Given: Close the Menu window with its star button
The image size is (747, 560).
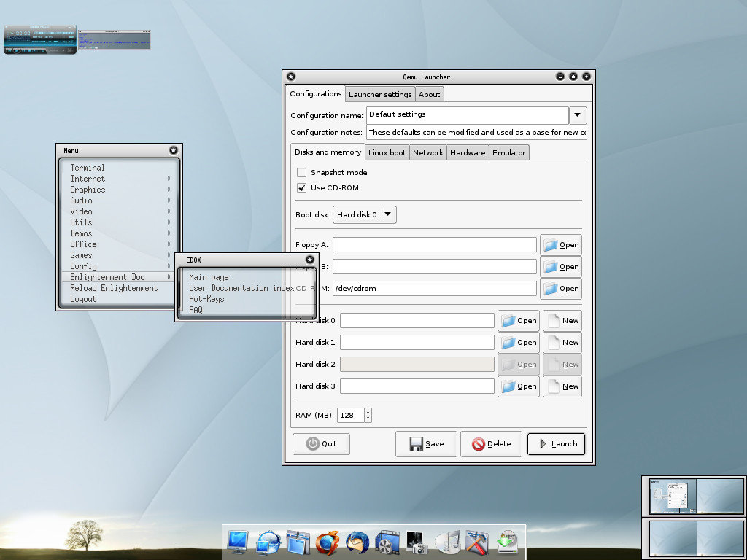Looking at the screenshot, I should coord(174,150).
